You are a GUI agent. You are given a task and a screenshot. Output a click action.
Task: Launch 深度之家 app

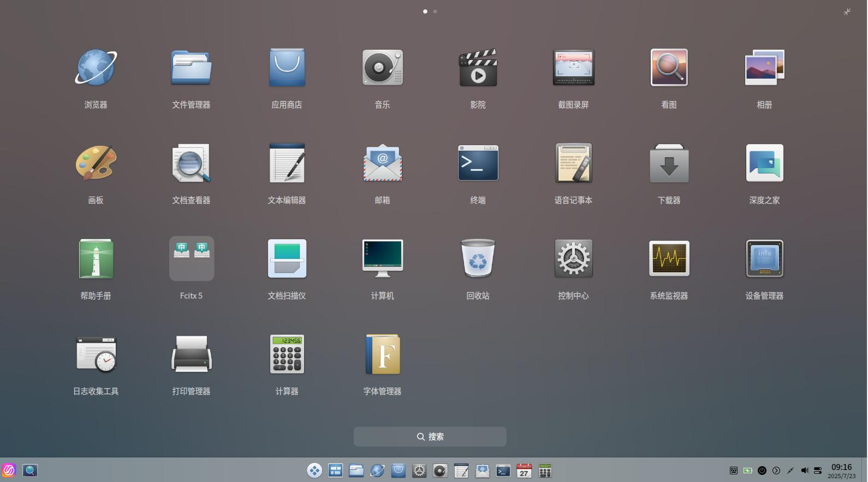(764, 163)
